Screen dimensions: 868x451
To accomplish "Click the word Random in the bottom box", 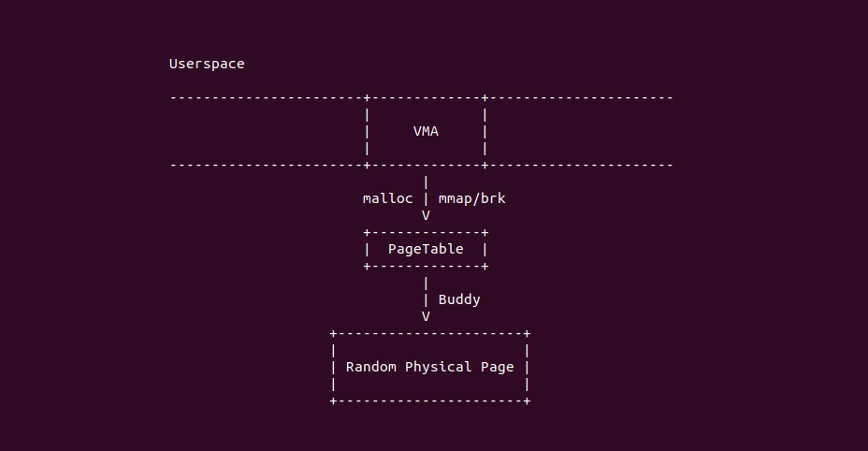I will pos(371,367).
